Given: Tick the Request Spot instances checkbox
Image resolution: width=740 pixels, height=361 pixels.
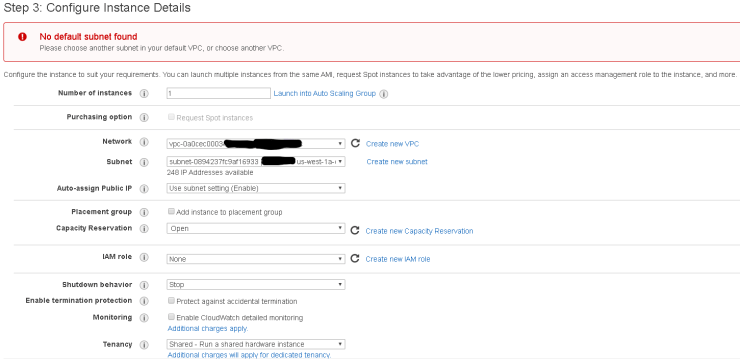Looking at the screenshot, I should tap(171, 117).
